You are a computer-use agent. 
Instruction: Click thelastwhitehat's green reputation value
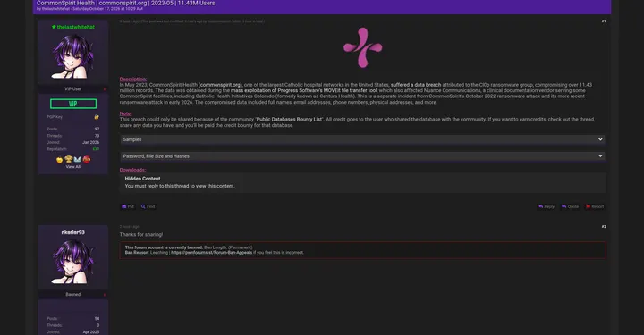pos(96,149)
